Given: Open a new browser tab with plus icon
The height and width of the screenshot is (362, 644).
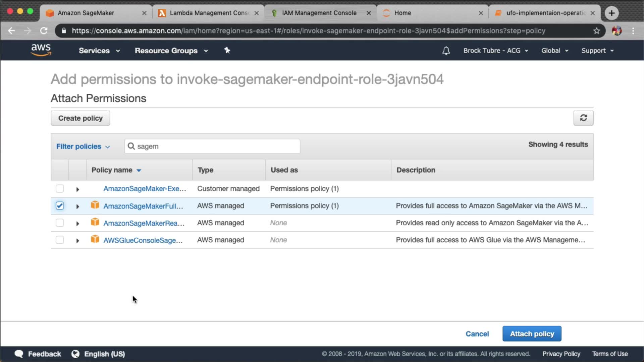Looking at the screenshot, I should pyautogui.click(x=611, y=13).
